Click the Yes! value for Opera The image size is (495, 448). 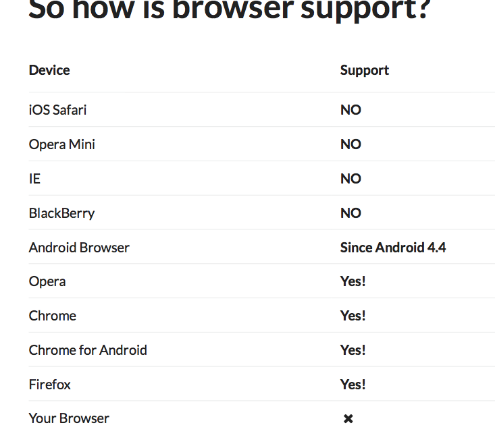pyautogui.click(x=353, y=281)
